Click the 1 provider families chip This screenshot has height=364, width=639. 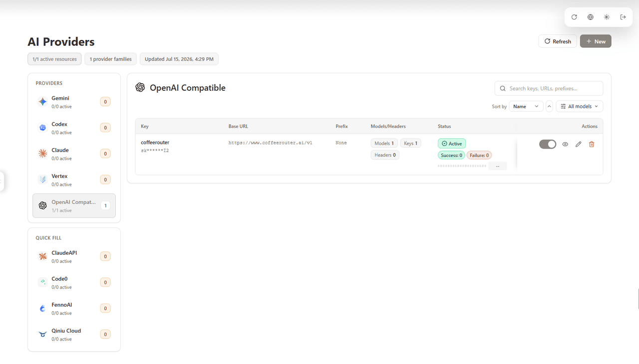coord(111,59)
